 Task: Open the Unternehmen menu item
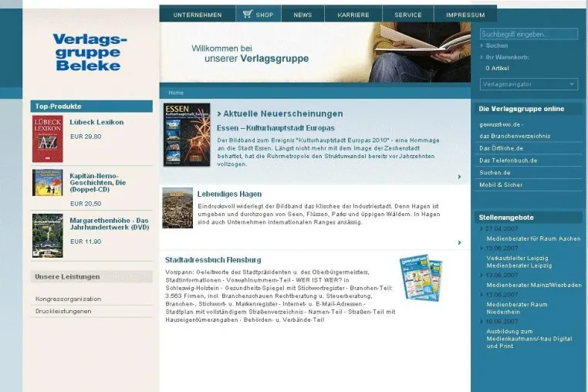click(198, 15)
